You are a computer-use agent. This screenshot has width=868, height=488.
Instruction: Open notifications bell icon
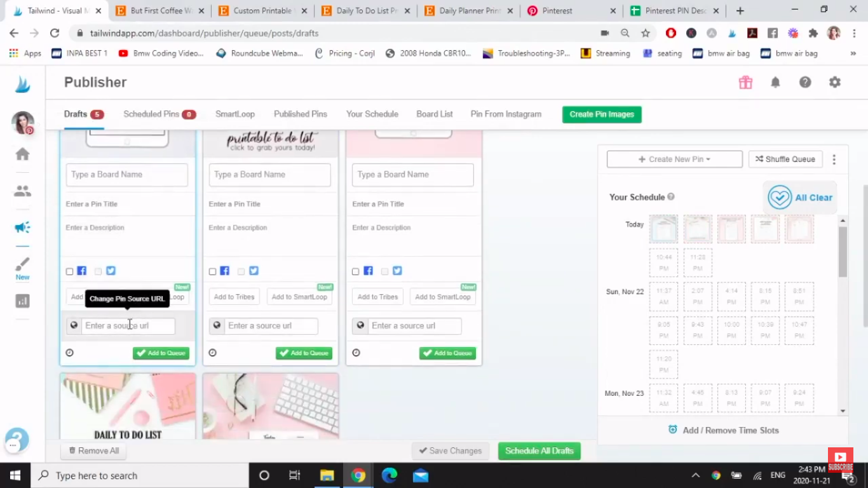click(x=775, y=82)
